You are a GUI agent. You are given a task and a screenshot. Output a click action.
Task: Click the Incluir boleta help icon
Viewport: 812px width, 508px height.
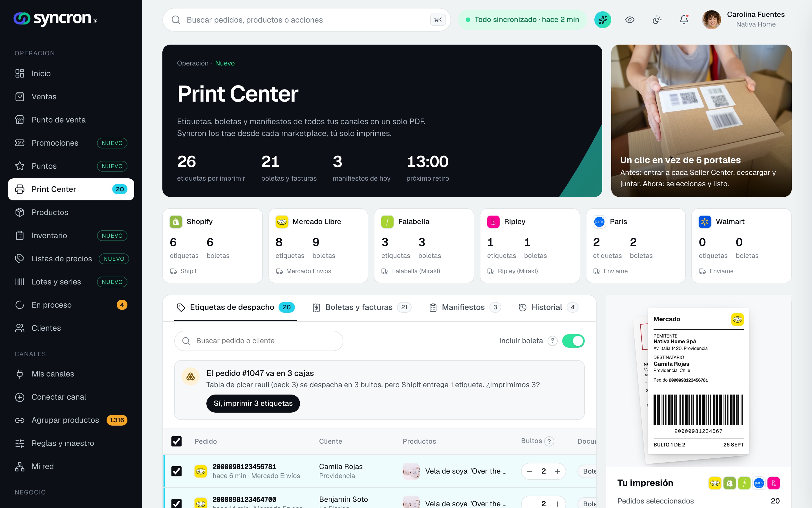point(552,341)
